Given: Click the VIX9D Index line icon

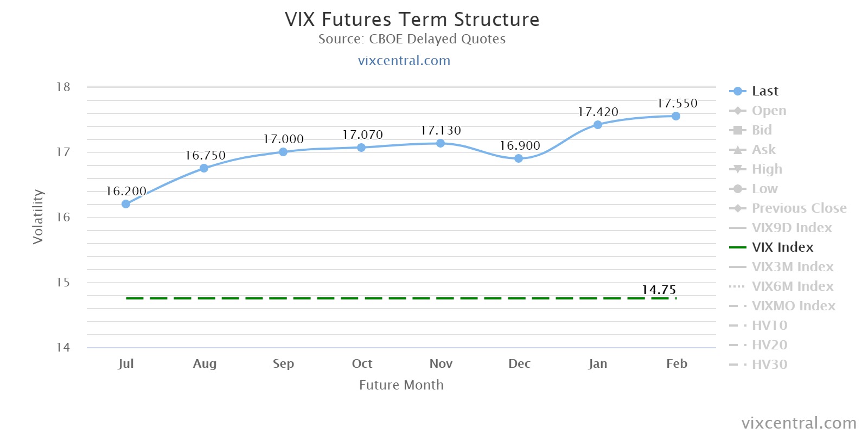Looking at the screenshot, I should point(737,228).
